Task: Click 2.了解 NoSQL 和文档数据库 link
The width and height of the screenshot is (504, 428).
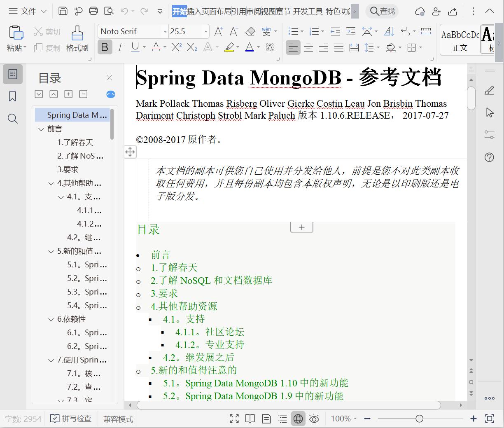Action: pyautogui.click(x=211, y=281)
